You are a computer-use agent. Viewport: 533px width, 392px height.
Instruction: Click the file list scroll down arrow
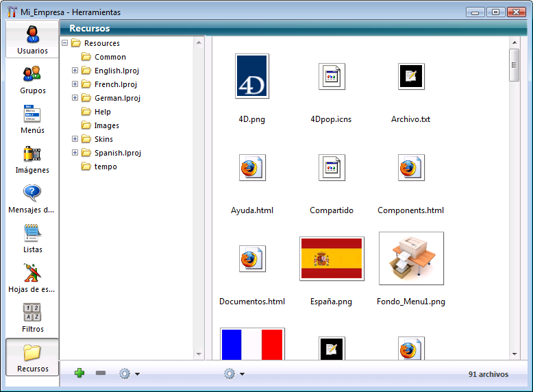point(515,354)
